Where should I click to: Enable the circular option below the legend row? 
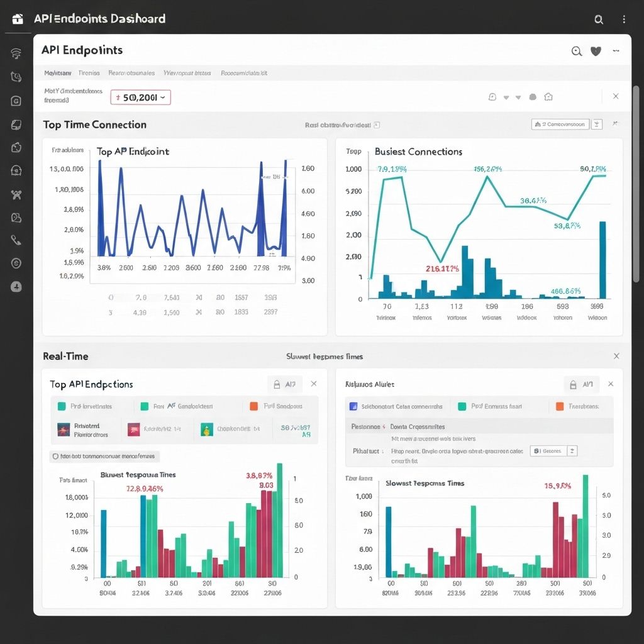[x=55, y=455]
